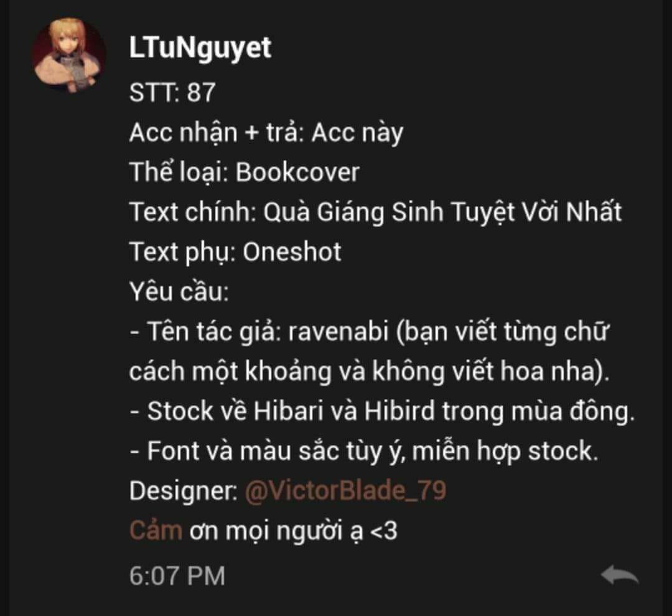Click the line starting cách một khoảng
The height and width of the screenshot is (616, 672).
369,371
